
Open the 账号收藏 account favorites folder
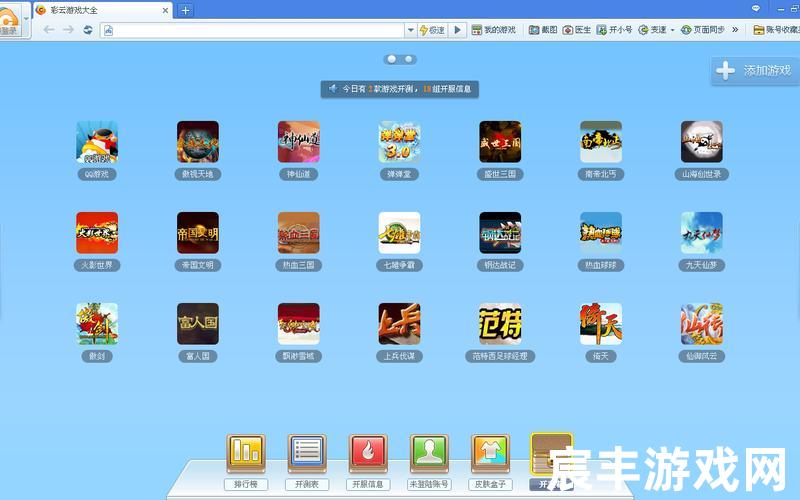(x=776, y=30)
